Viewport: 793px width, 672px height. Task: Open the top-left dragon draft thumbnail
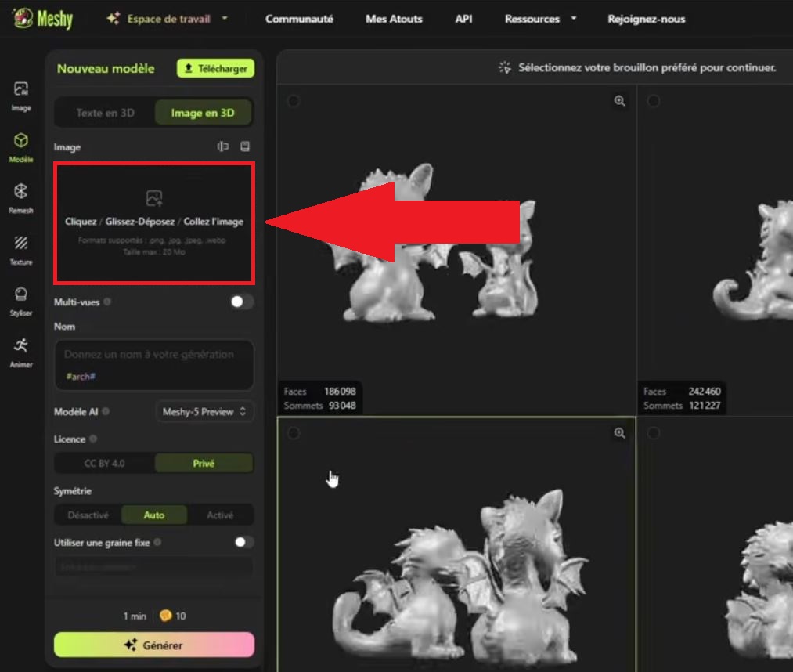point(456,251)
